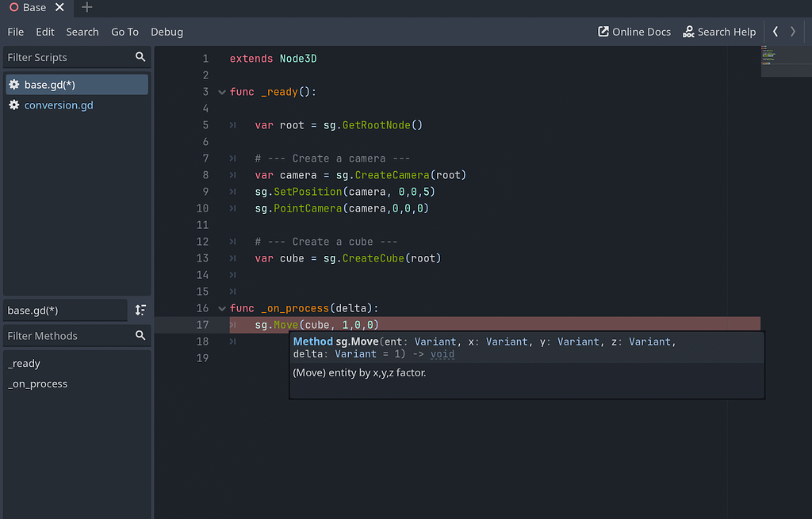Click the gear icon beside base.gd(*)
The height and width of the screenshot is (519, 812).
[x=14, y=84]
